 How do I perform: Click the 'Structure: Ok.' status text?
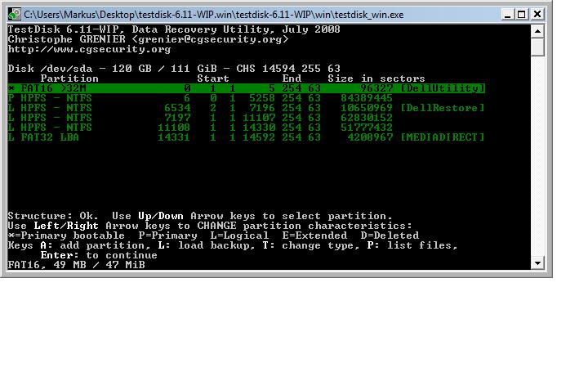53,216
